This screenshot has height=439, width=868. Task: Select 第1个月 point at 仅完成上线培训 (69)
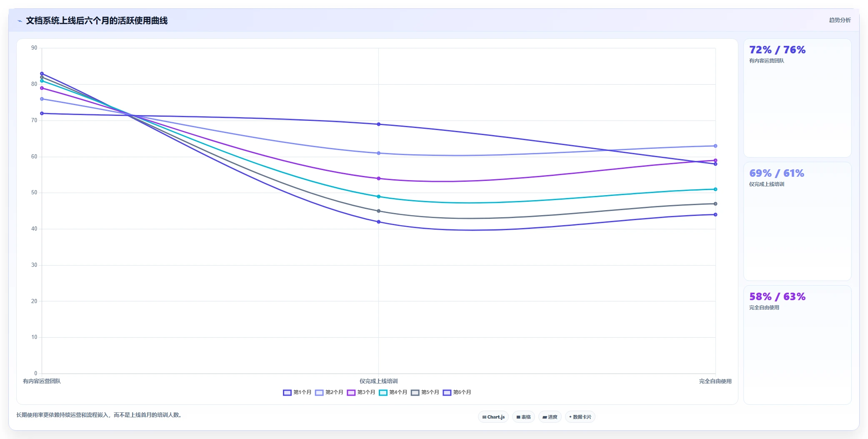click(x=378, y=124)
